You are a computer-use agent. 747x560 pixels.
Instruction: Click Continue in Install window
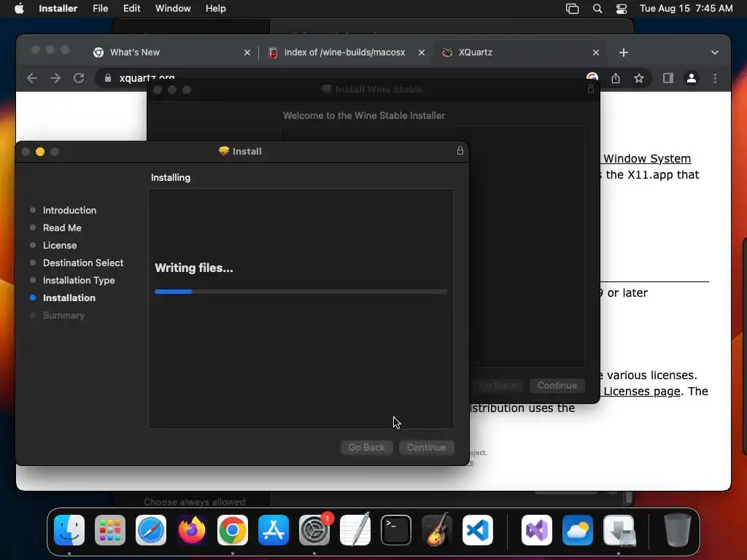pos(426,447)
